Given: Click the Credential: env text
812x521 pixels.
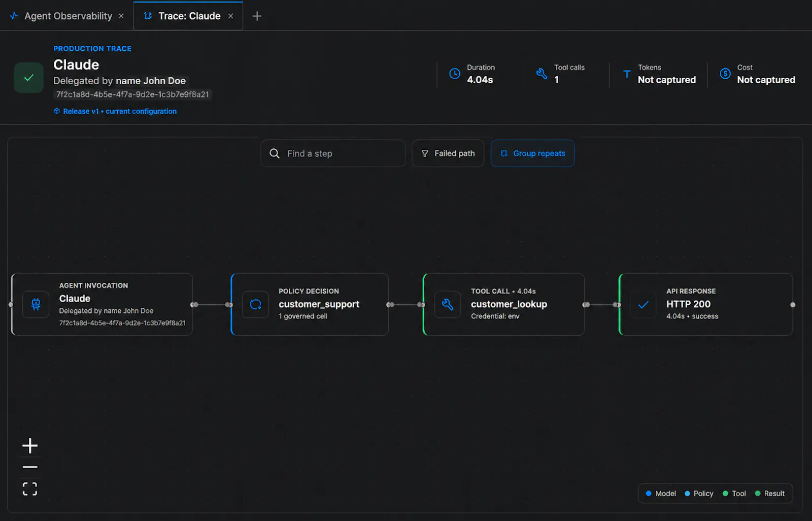Looking at the screenshot, I should point(495,316).
